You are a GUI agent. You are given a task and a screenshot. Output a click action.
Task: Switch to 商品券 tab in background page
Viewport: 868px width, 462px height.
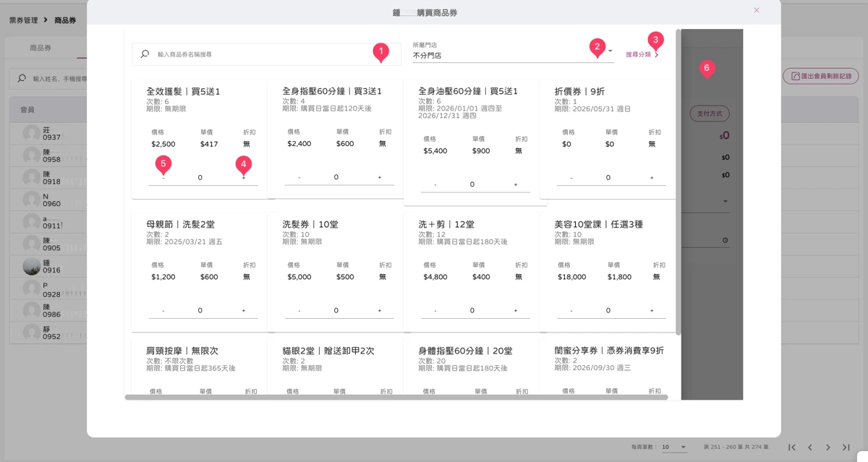point(41,48)
